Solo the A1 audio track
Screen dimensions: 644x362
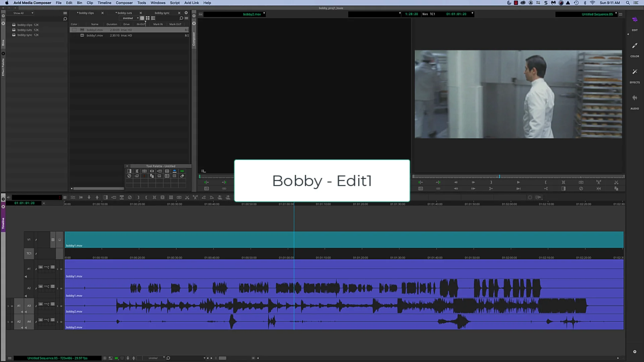pyautogui.click(x=57, y=269)
